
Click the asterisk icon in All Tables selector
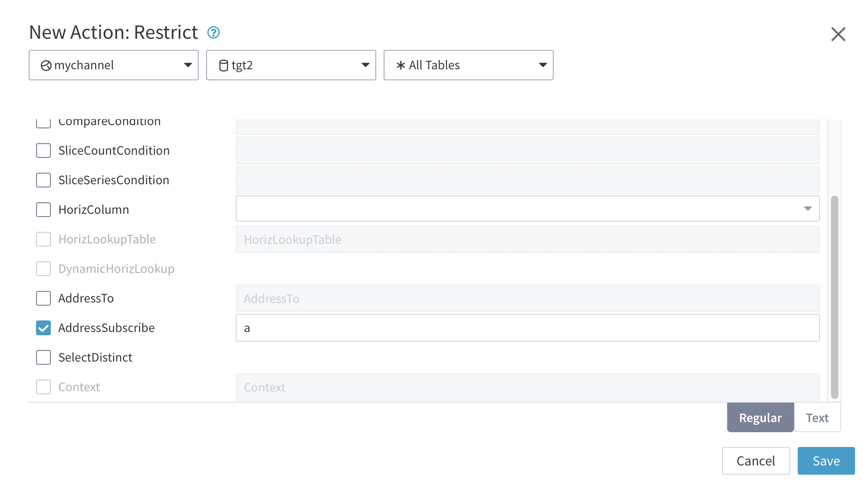point(400,65)
